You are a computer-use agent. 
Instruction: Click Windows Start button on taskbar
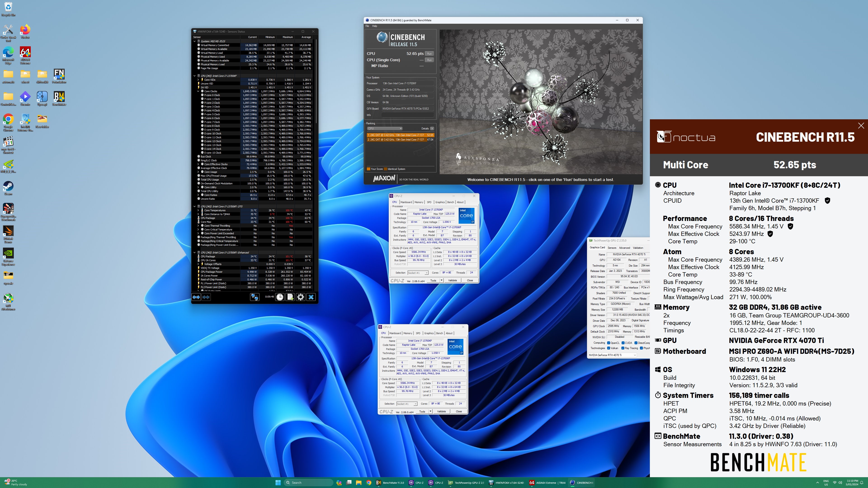coord(278,483)
